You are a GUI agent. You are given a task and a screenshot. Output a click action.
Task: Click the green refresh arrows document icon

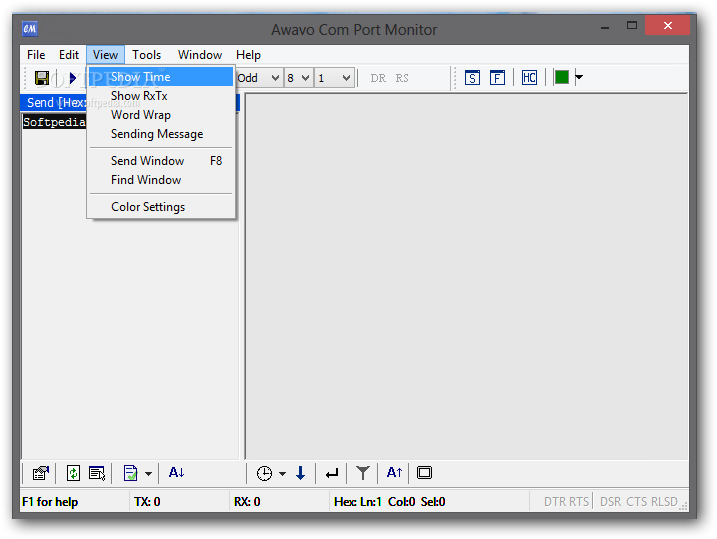73,473
